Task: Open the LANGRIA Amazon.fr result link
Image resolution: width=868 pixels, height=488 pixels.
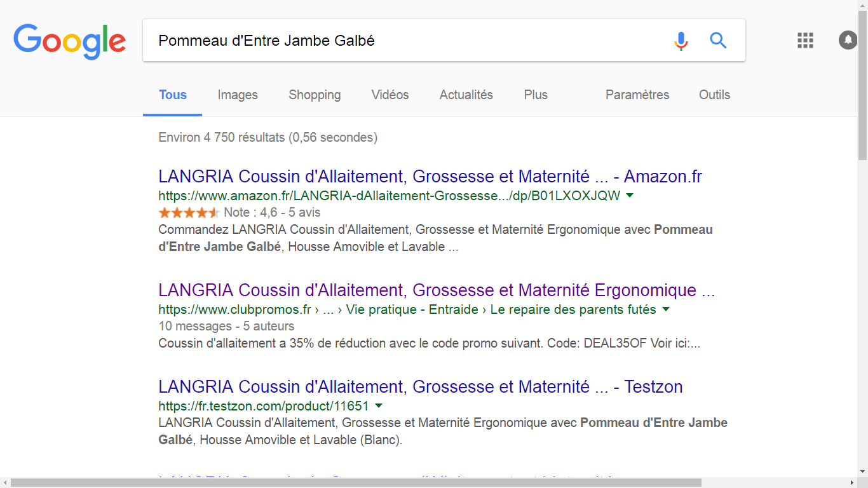Action: [x=430, y=176]
